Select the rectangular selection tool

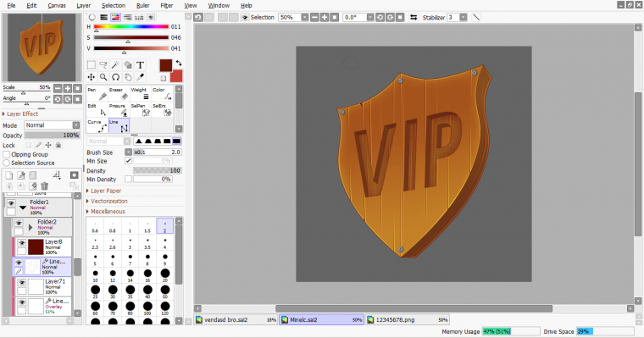(92, 65)
